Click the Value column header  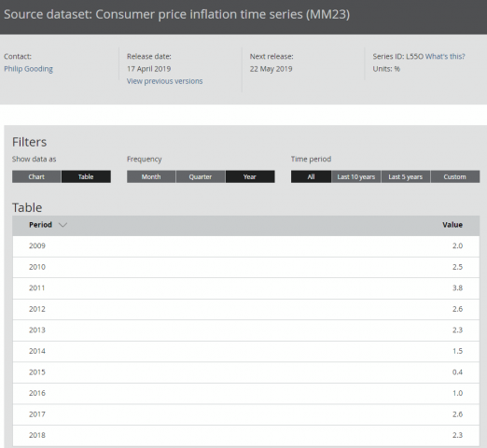(452, 225)
